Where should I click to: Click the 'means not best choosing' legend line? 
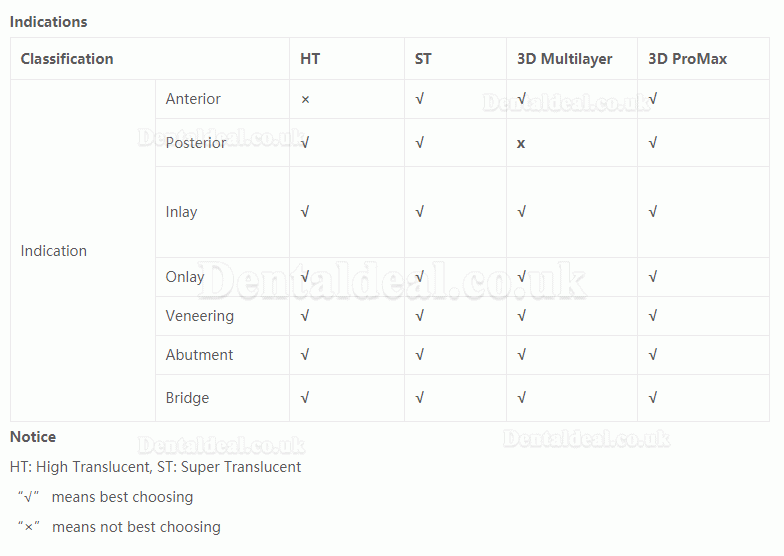point(119,526)
